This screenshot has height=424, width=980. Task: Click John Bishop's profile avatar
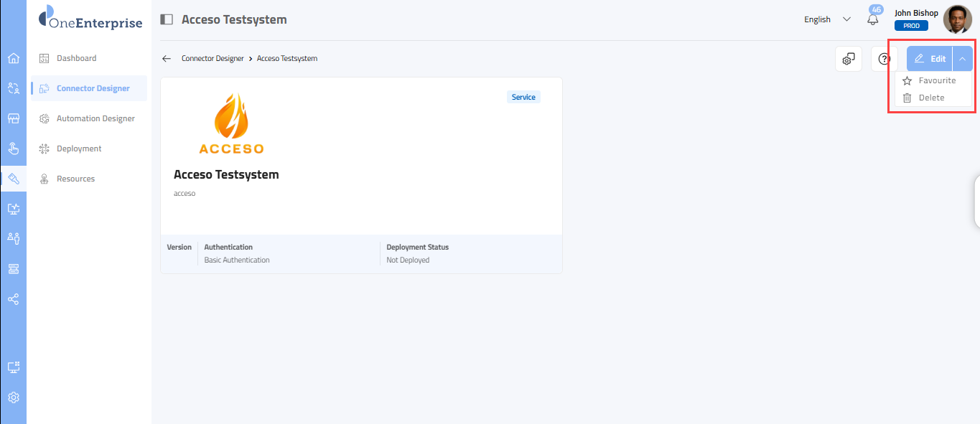(x=957, y=19)
